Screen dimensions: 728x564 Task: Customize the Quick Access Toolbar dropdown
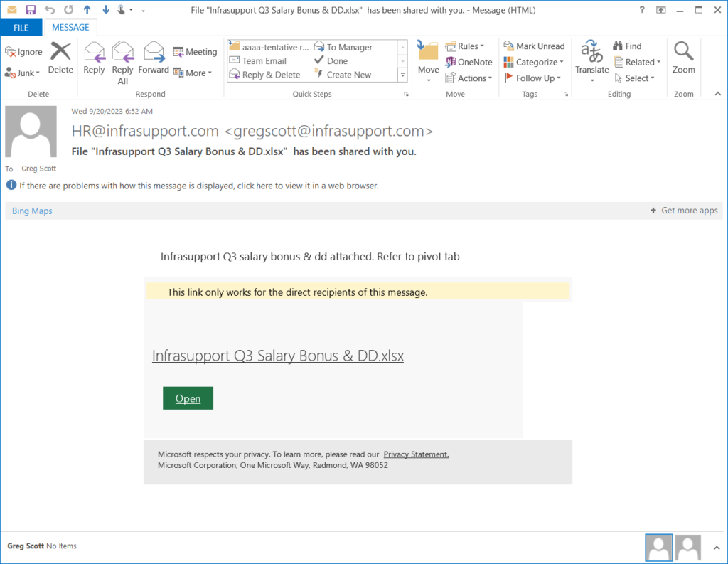[143, 10]
